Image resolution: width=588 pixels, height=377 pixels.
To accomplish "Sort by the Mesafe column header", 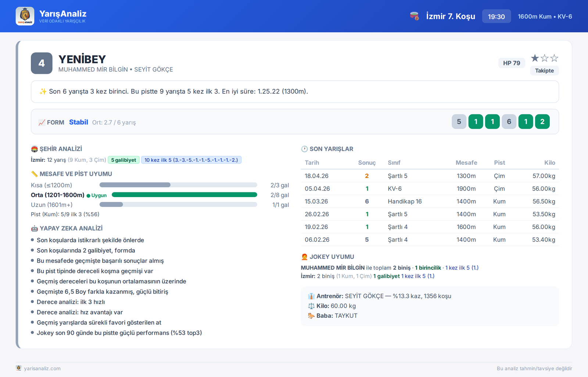I will click(466, 163).
